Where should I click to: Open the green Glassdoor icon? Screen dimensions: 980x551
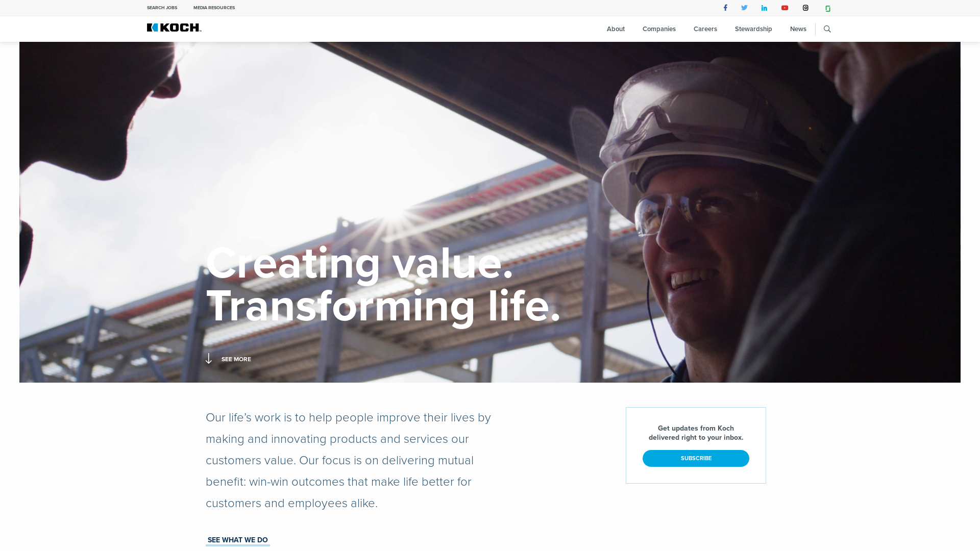coord(828,8)
